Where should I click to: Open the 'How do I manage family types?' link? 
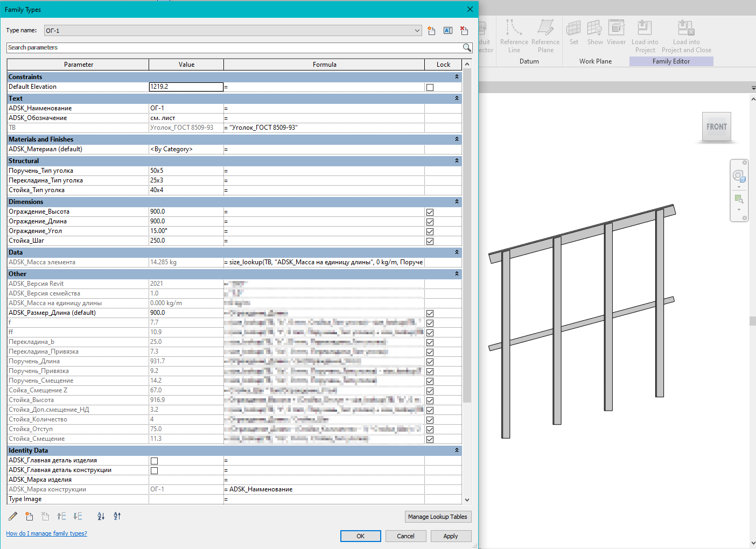(x=46, y=533)
